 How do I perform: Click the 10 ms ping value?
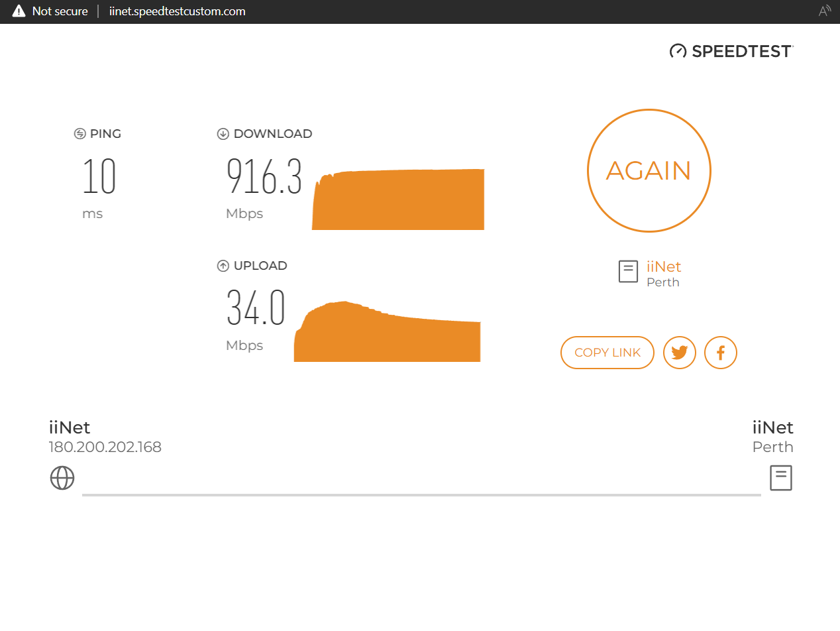pyautogui.click(x=99, y=176)
